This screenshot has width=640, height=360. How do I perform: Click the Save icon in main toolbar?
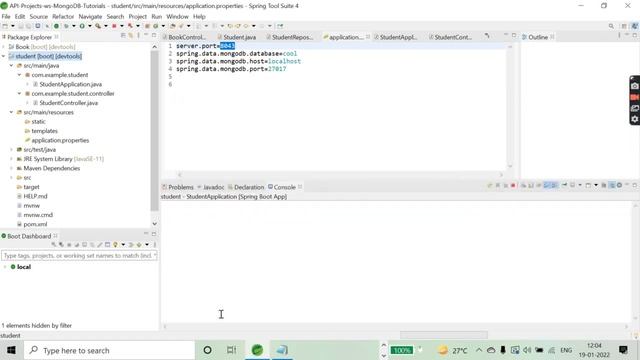21,26
